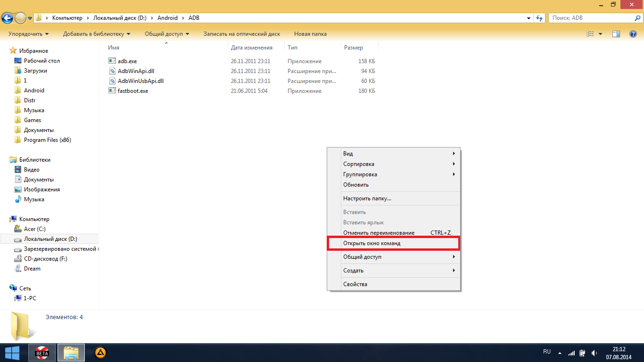
Task: Open the recent locations dropdown arrow
Action: 30,18
